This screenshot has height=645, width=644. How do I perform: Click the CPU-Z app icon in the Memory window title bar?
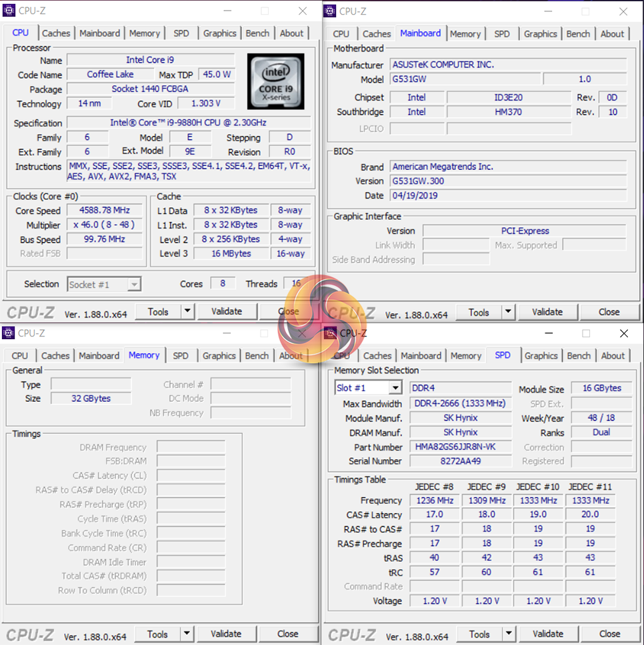click(x=8, y=332)
